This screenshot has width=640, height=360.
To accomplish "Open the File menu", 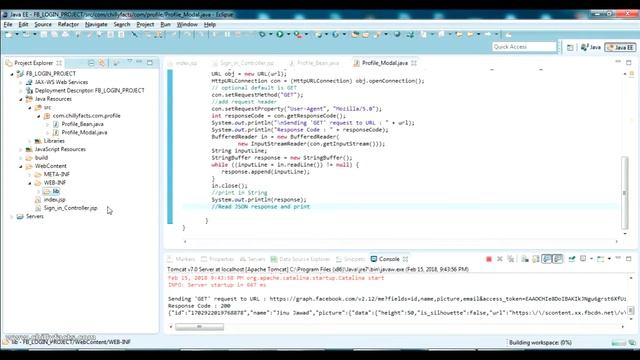I will click(8, 24).
